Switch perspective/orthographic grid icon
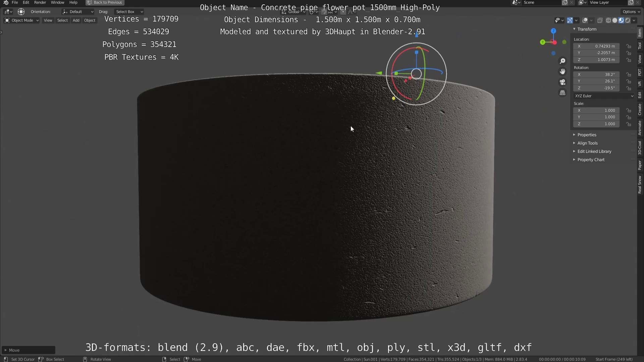Screen dimensions: 644x362 (x=562, y=93)
